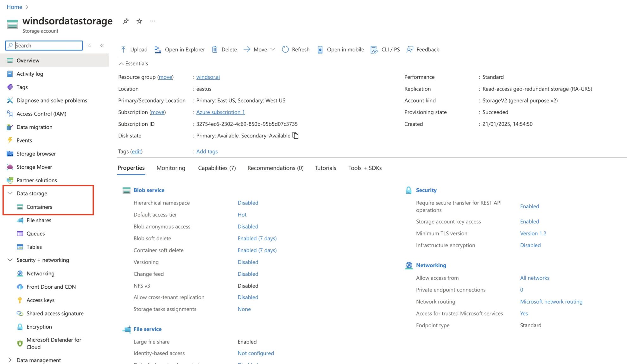Screen dimensions: 627x364
Task: Open the CLI / PS panel
Action: (385, 49)
